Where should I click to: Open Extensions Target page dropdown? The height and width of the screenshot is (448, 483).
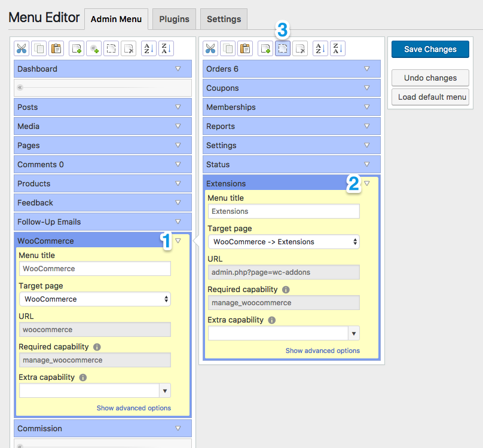click(284, 242)
